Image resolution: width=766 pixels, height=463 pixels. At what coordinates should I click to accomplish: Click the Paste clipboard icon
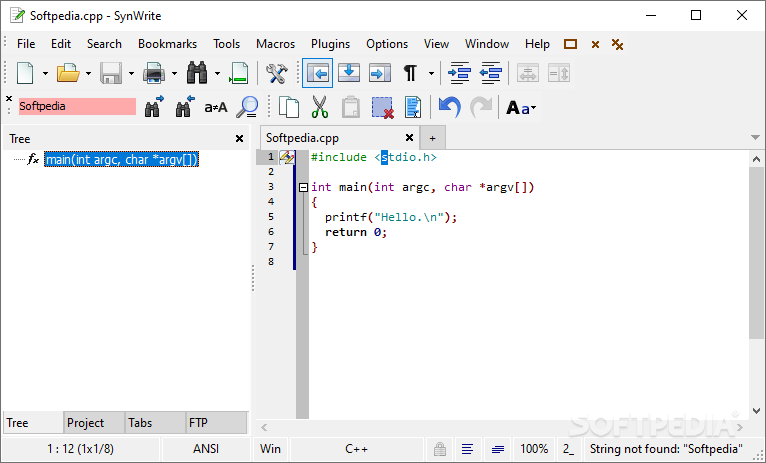point(350,107)
